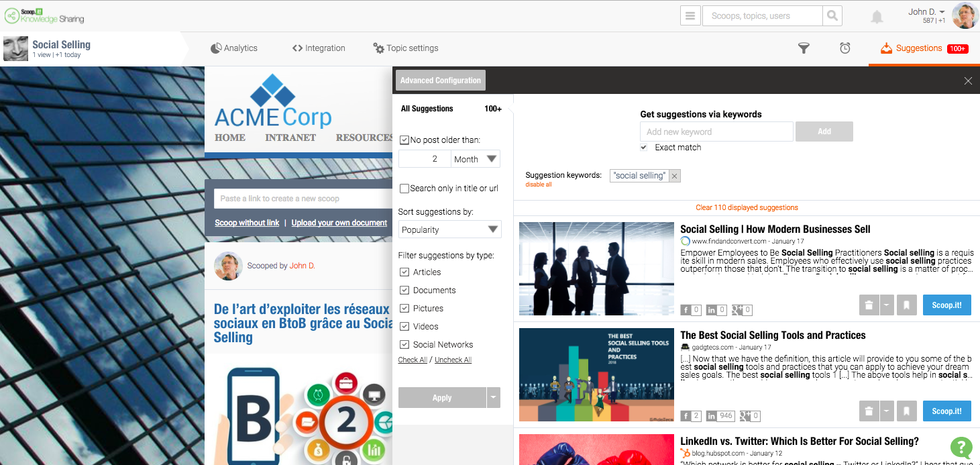The width and height of the screenshot is (980, 465).
Task: Select the Suggestions tab
Action: (x=924, y=48)
